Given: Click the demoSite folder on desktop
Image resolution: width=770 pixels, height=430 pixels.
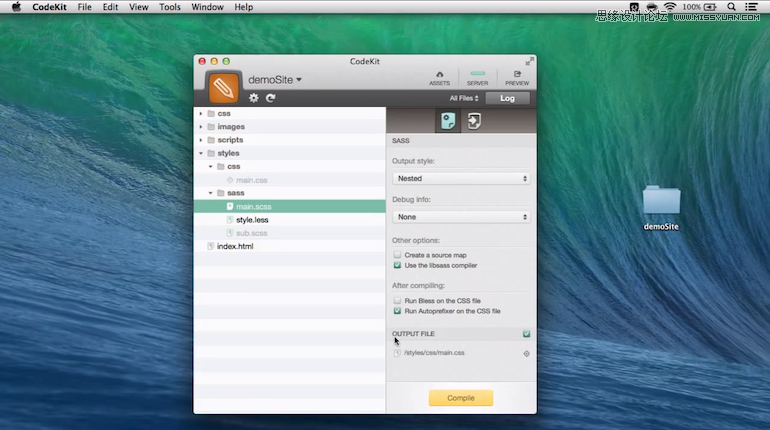Looking at the screenshot, I should (661, 200).
